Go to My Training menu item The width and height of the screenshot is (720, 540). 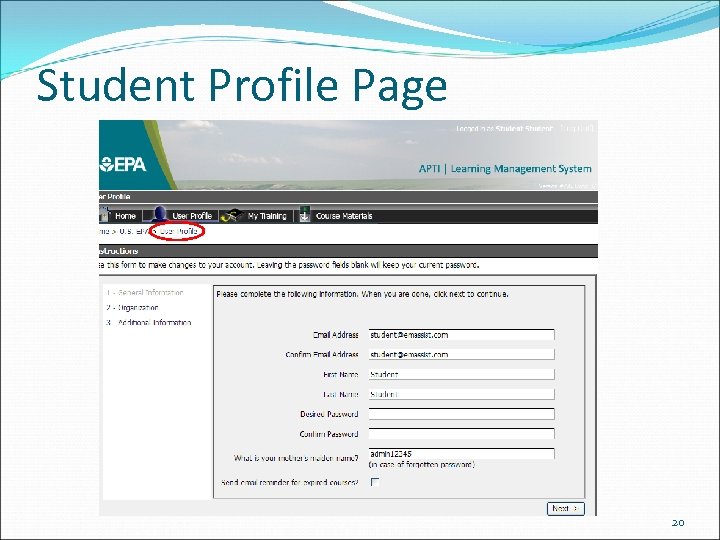(267, 216)
